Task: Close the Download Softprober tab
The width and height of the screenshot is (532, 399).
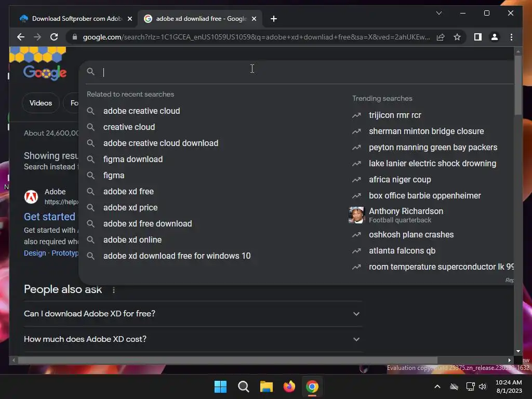Action: (x=129, y=19)
